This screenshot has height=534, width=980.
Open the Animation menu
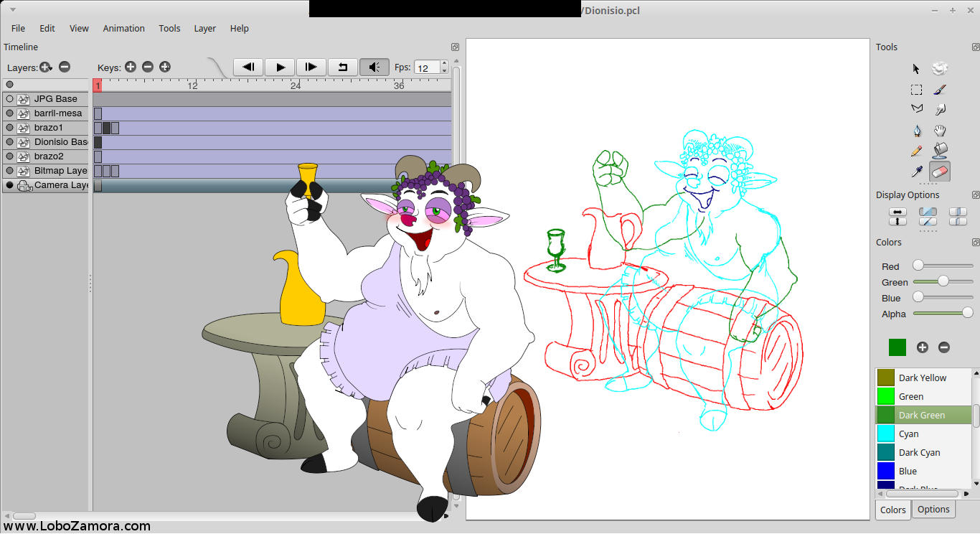coord(123,29)
